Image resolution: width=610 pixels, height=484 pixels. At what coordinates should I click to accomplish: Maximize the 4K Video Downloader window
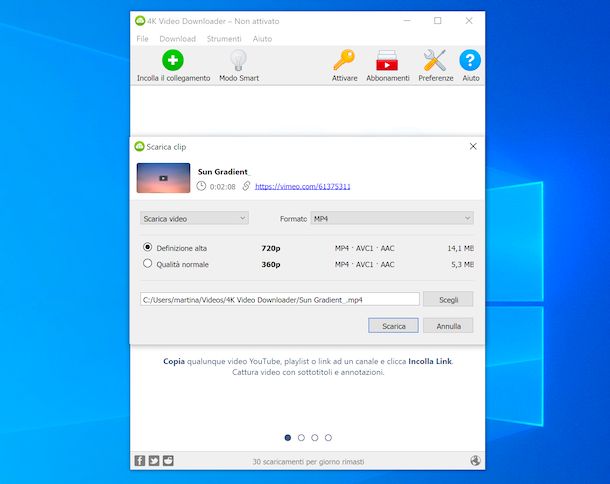click(438, 21)
